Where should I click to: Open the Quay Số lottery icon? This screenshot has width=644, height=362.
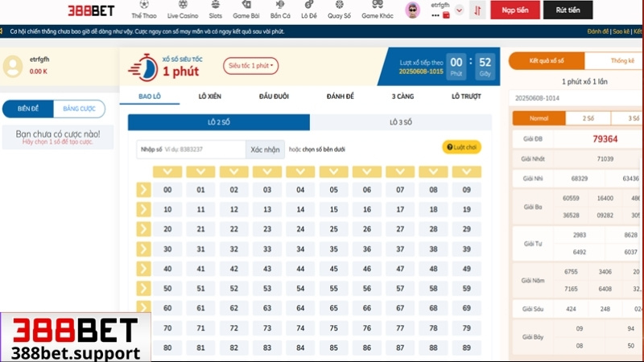coord(339,10)
